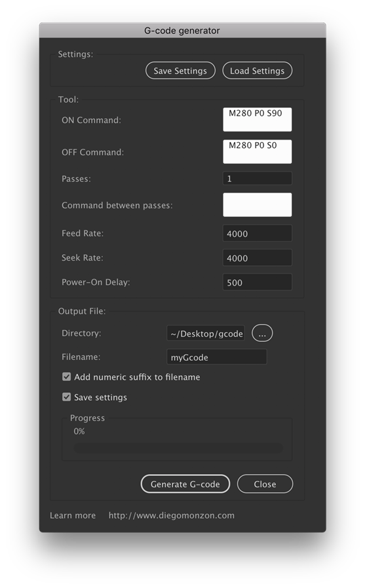Click the Load Settings button
The width and height of the screenshot is (365, 588).
tap(258, 71)
